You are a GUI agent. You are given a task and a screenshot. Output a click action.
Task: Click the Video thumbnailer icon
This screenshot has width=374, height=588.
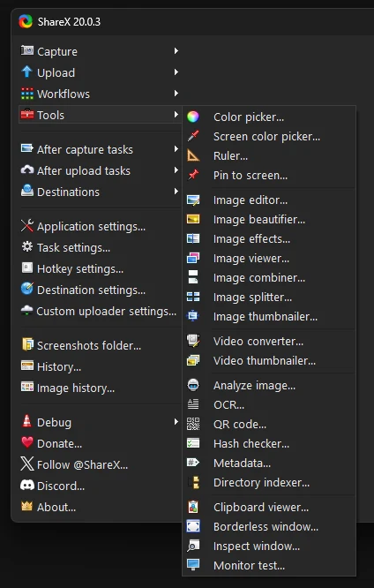tap(193, 360)
